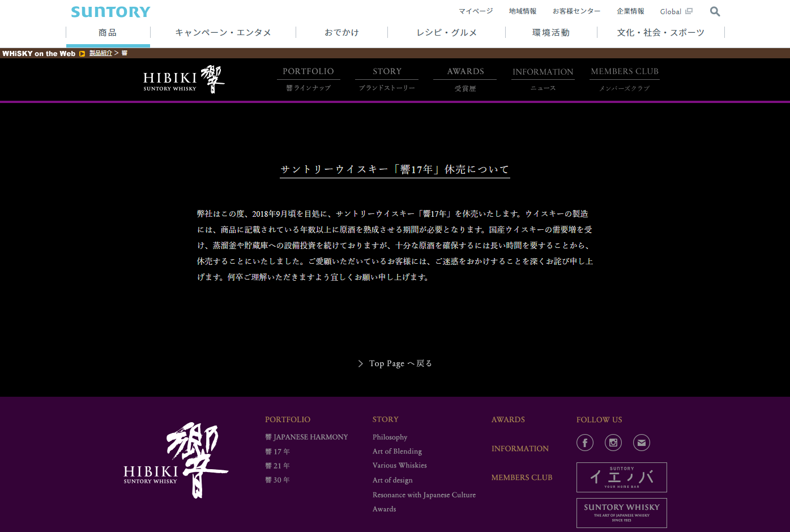Click the orange arrow beside Whisky on the Web

point(82,54)
